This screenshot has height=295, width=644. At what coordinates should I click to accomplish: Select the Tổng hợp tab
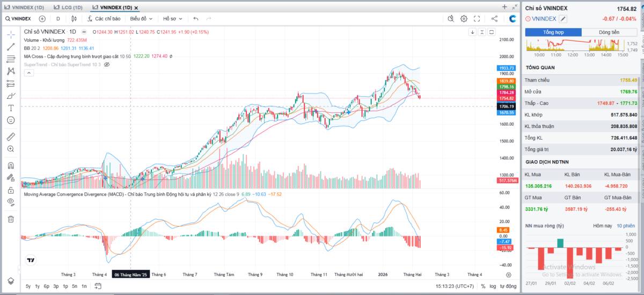click(x=553, y=32)
